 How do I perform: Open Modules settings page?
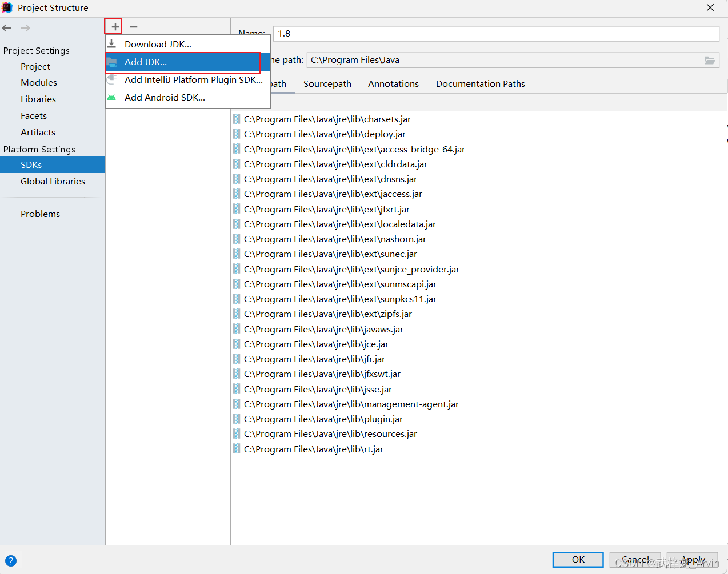(39, 82)
